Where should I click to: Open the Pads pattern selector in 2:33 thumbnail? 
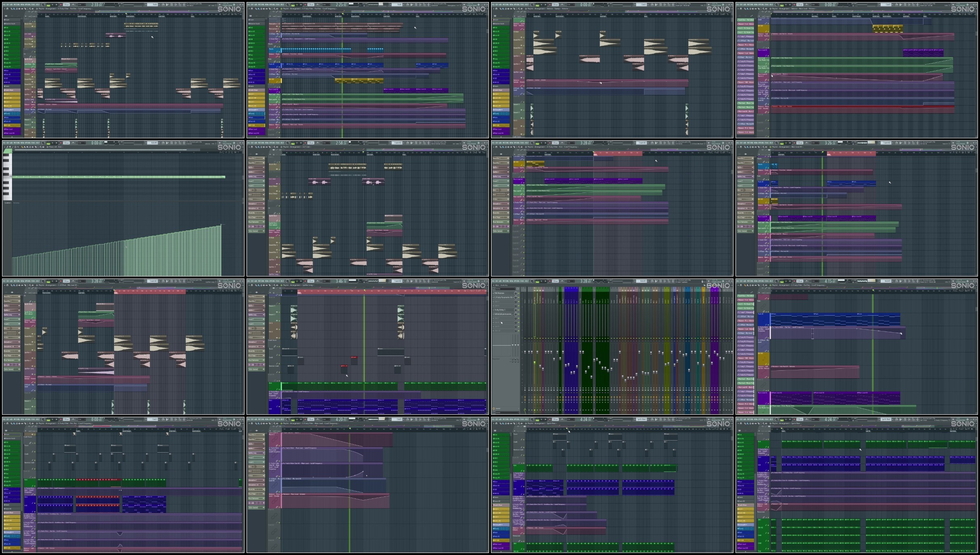pyautogui.click(x=152, y=5)
